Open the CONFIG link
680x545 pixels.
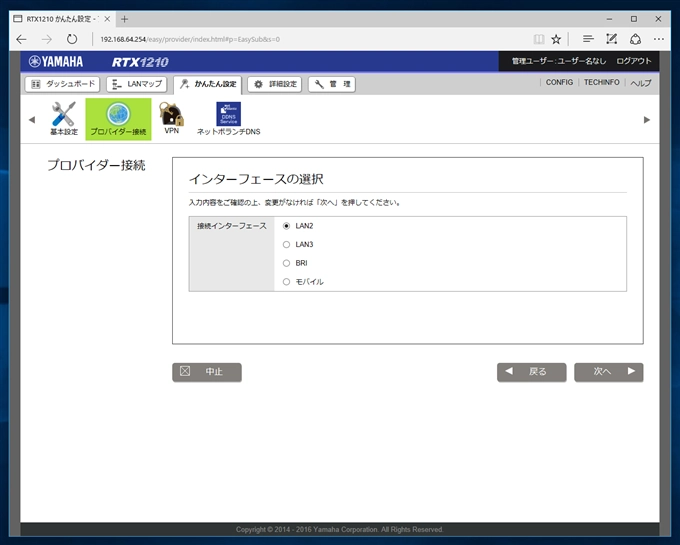pyautogui.click(x=559, y=82)
